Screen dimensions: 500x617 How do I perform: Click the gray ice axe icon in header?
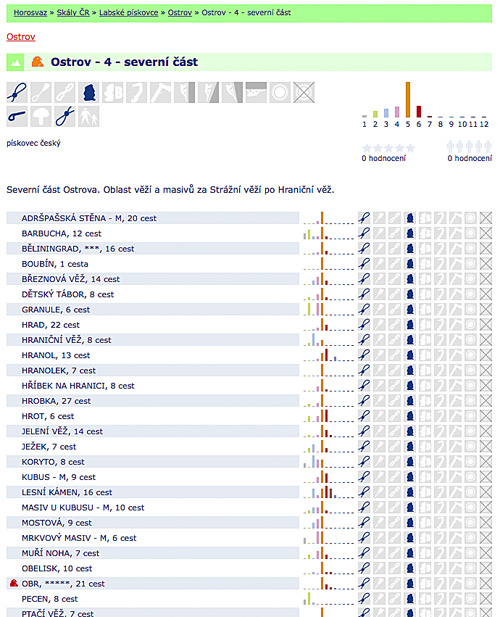click(x=161, y=92)
